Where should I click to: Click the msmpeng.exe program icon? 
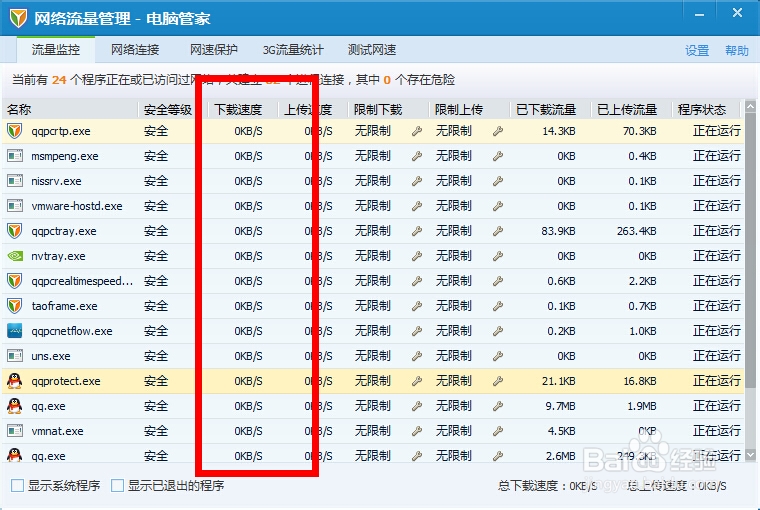[15, 156]
